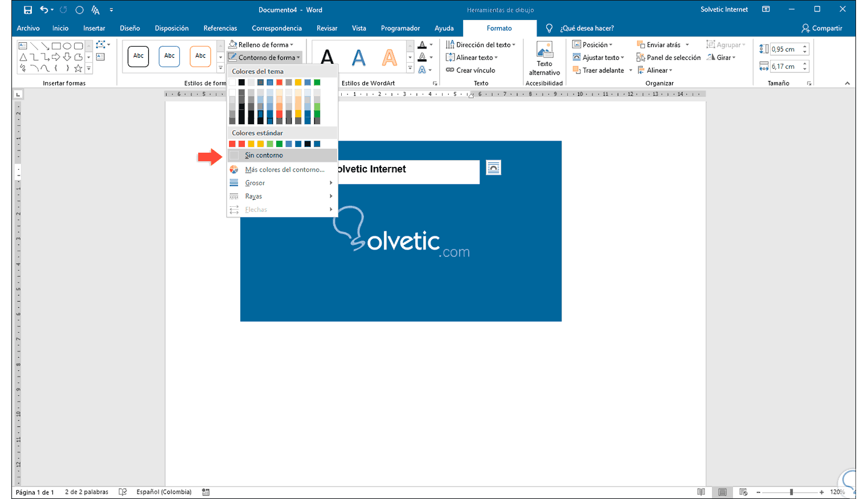Click the draw text box icon below Edit Shape
Screen dimensions: 868x499
click(101, 57)
